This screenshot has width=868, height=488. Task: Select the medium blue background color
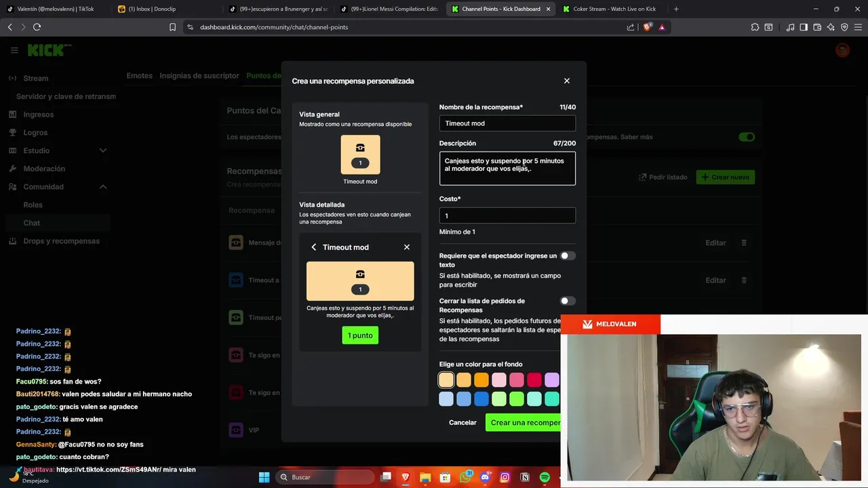click(464, 399)
